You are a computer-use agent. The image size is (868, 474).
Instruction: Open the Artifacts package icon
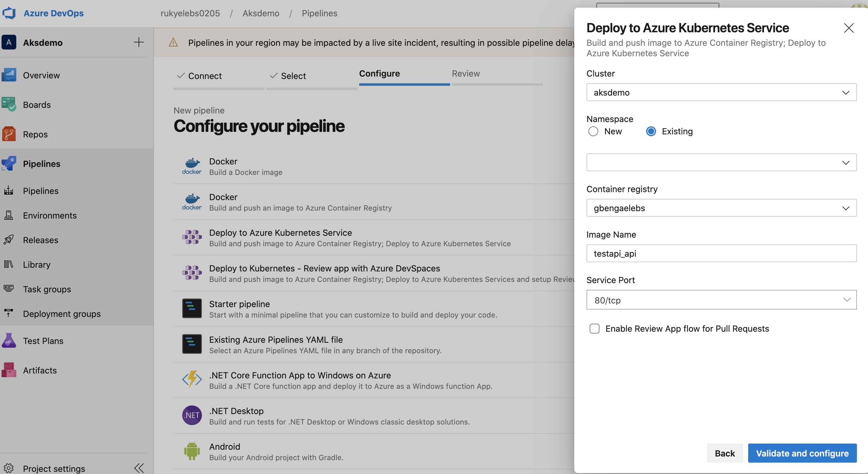9,370
